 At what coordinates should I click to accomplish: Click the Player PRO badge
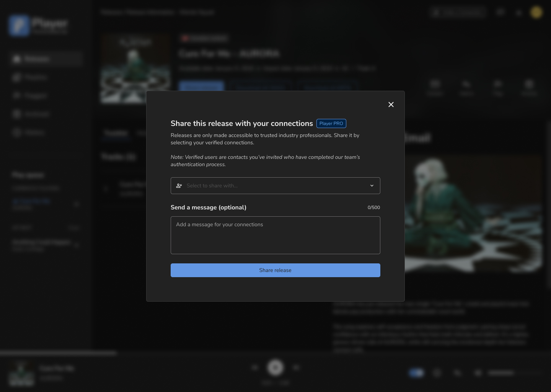click(x=331, y=124)
